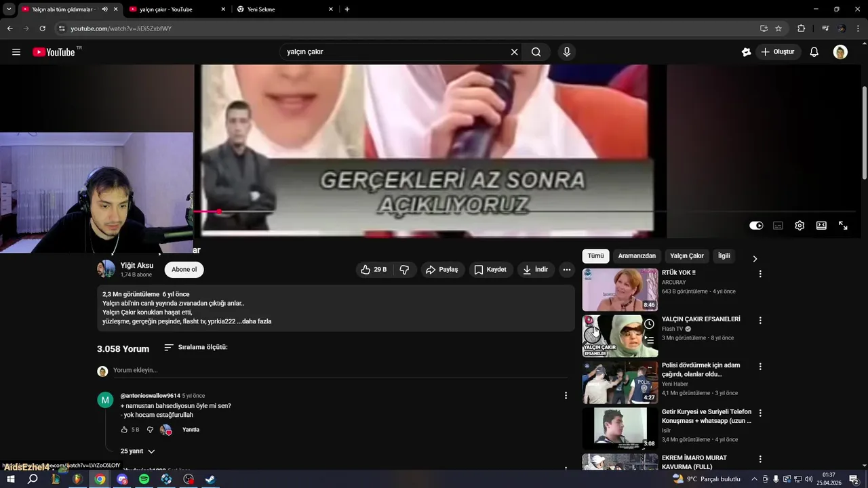Toggle subtitles in the video player

(x=778, y=226)
